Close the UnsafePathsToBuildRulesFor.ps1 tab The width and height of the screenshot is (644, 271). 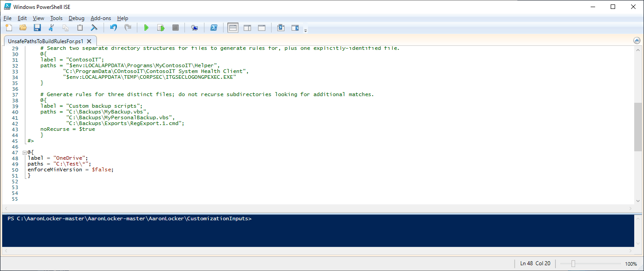89,41
